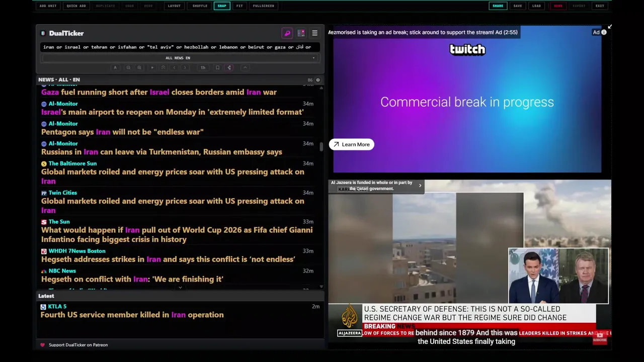Click the SHARE button
This screenshot has height=362, width=644.
point(498,6)
